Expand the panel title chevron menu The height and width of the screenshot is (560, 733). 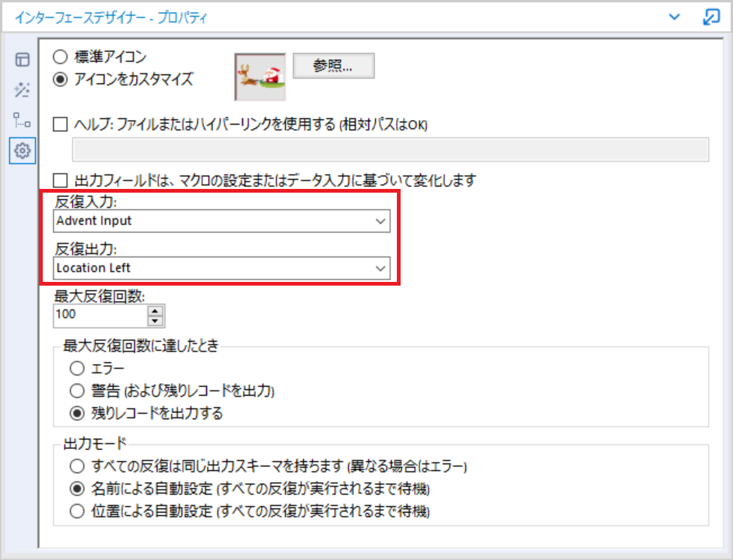click(x=674, y=17)
